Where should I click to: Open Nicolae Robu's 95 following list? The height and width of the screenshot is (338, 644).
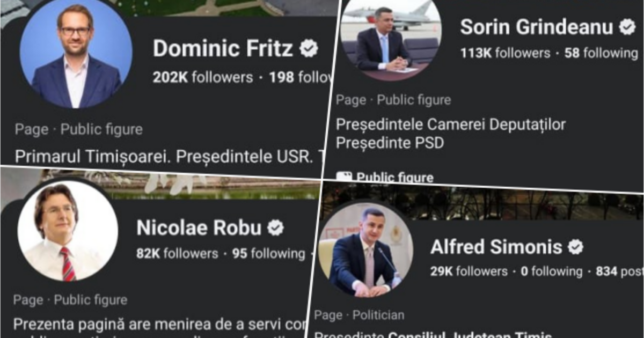point(268,253)
